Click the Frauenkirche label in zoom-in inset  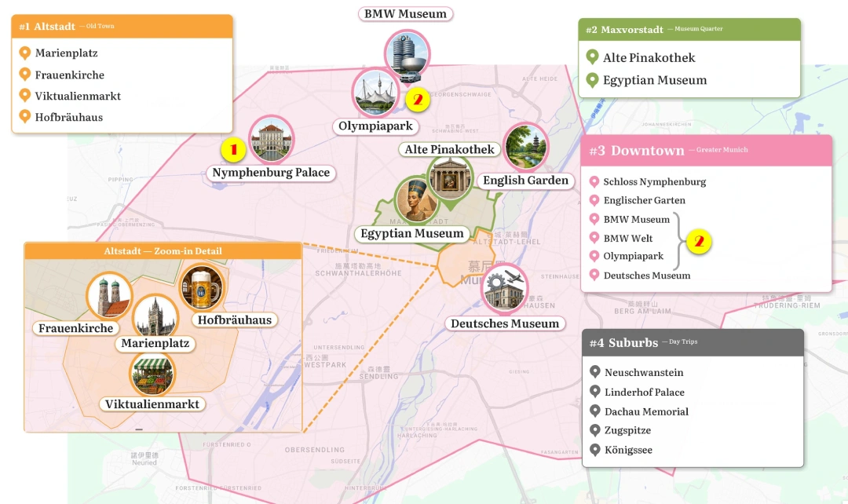tap(75, 328)
